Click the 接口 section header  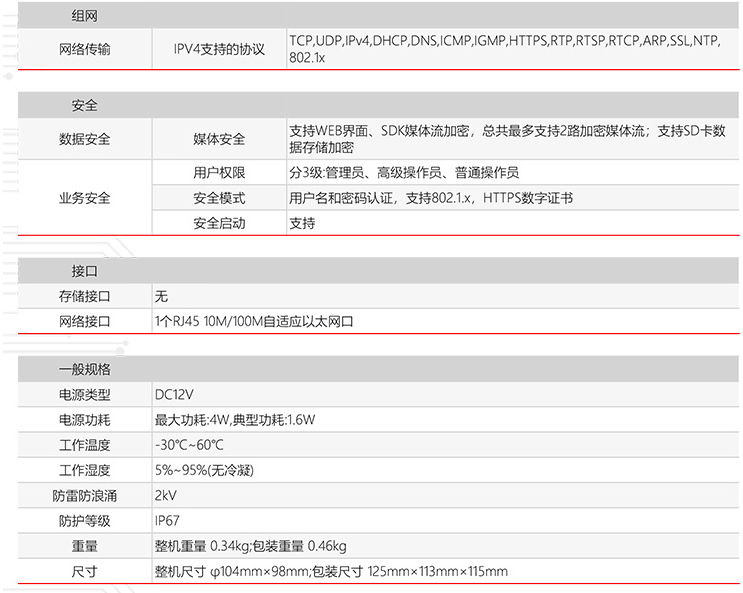click(x=85, y=271)
